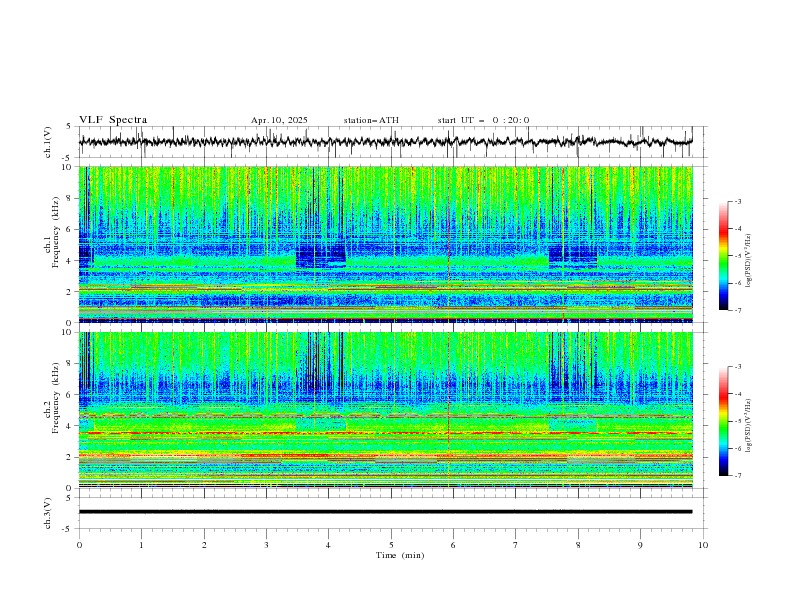Click the 'ch.1(V)' waveform axis label
Screen dimensions: 792x612
48,142
